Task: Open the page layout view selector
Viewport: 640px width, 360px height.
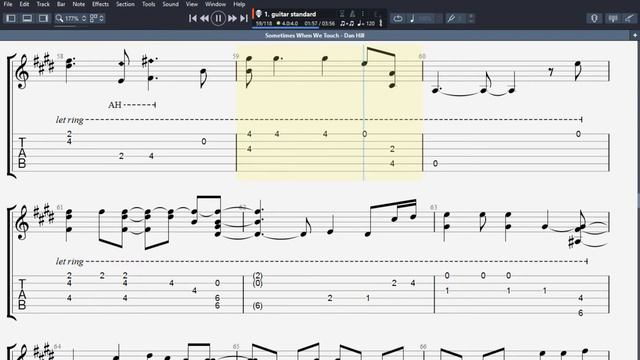Action: [x=97, y=18]
